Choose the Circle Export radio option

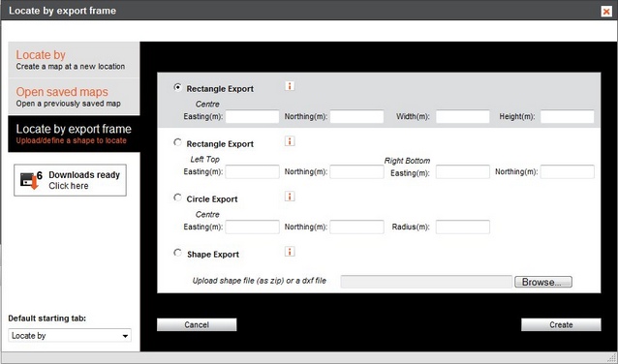[x=178, y=197]
